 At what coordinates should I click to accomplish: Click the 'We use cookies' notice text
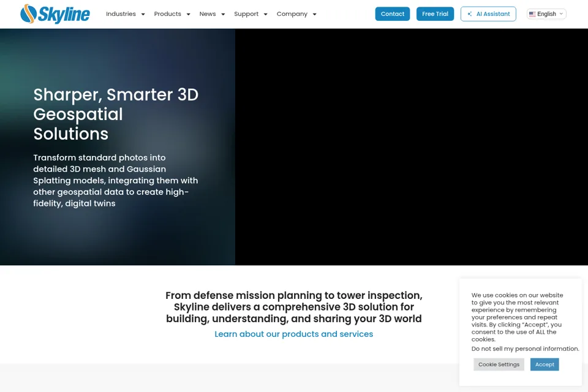pos(518,317)
